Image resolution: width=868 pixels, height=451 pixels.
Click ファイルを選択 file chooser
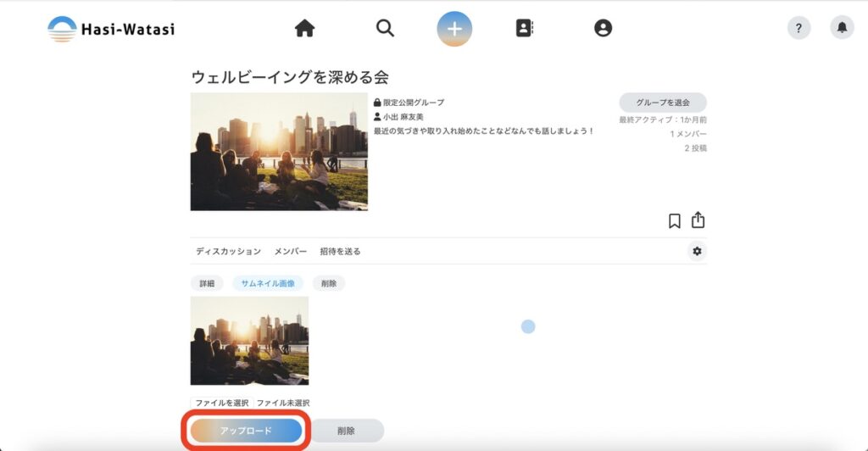tap(221, 404)
